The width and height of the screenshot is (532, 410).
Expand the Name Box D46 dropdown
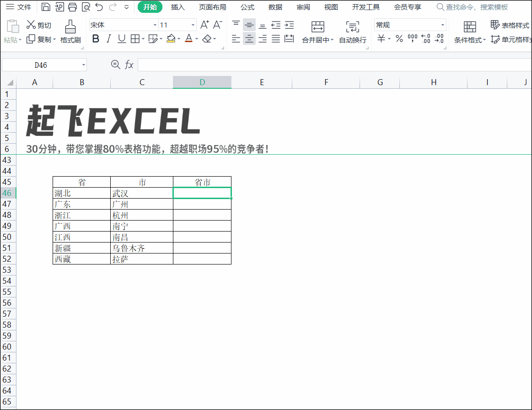click(83, 65)
